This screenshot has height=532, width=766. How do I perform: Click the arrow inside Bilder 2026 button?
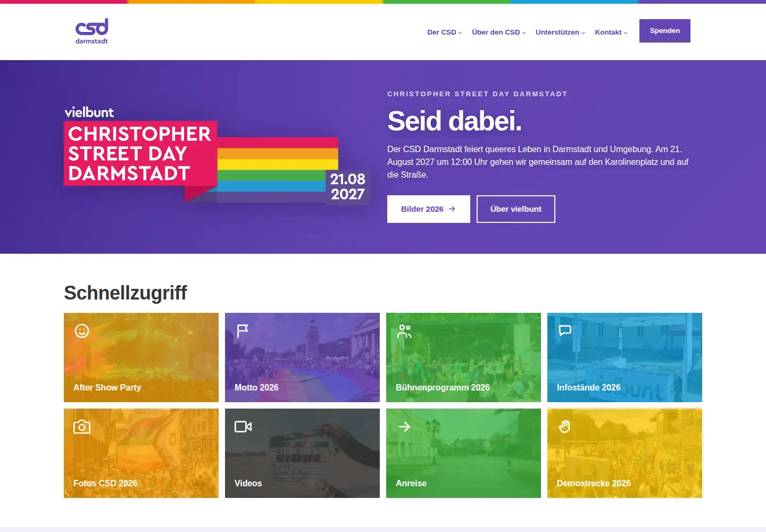[452, 209]
